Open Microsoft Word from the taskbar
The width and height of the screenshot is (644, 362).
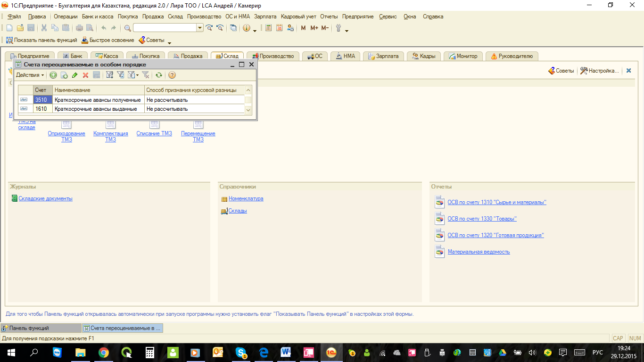click(x=286, y=352)
